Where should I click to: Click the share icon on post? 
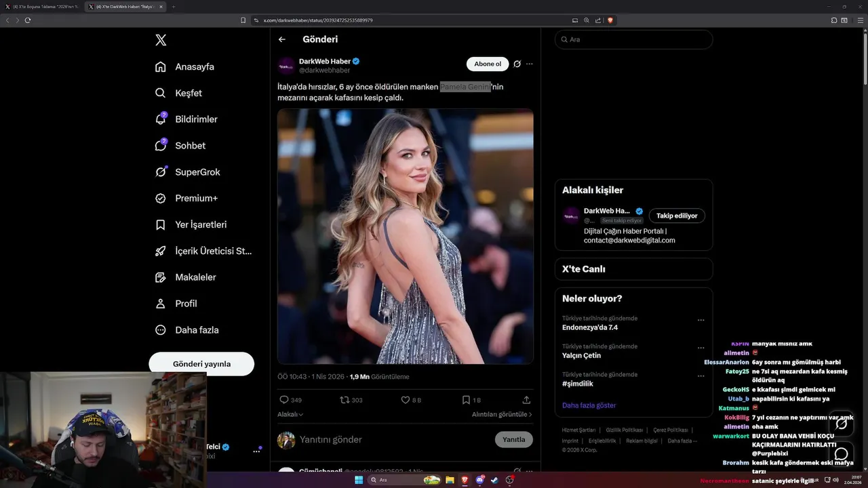point(526,400)
